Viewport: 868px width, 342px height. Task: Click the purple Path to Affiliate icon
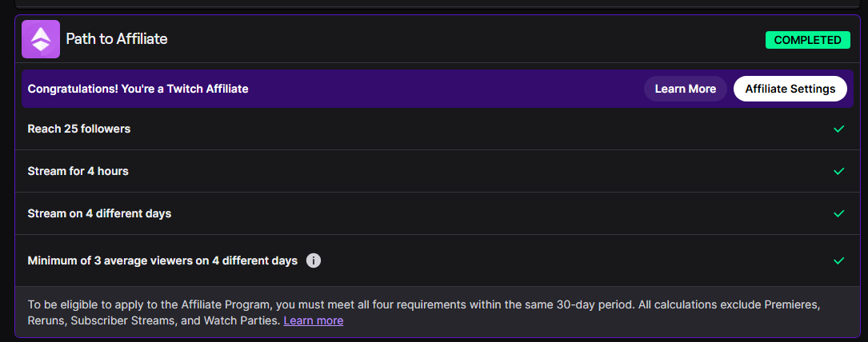point(41,39)
